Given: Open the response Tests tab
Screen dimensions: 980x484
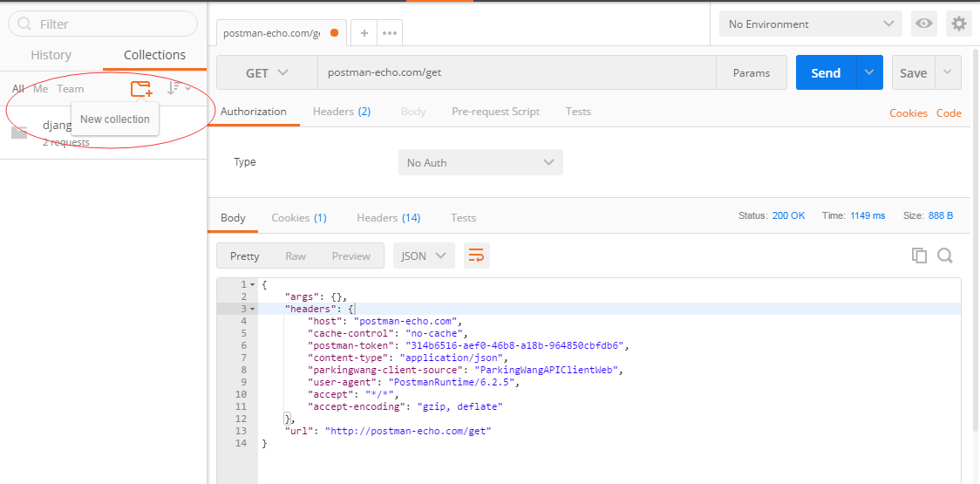Looking at the screenshot, I should tap(463, 218).
